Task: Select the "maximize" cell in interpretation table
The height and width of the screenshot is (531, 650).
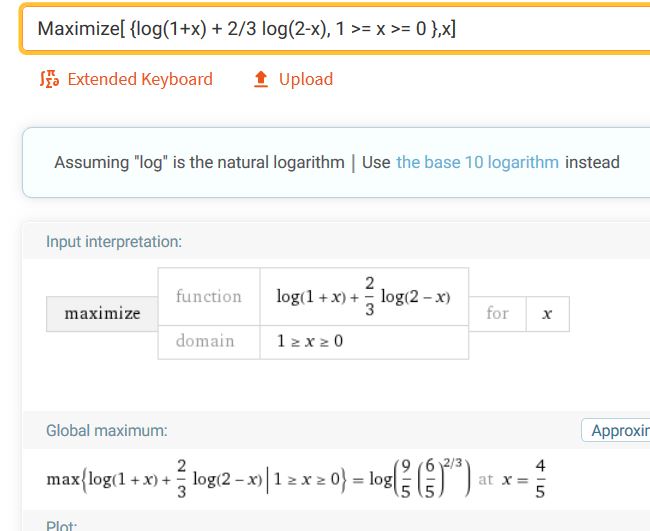Action: [103, 314]
